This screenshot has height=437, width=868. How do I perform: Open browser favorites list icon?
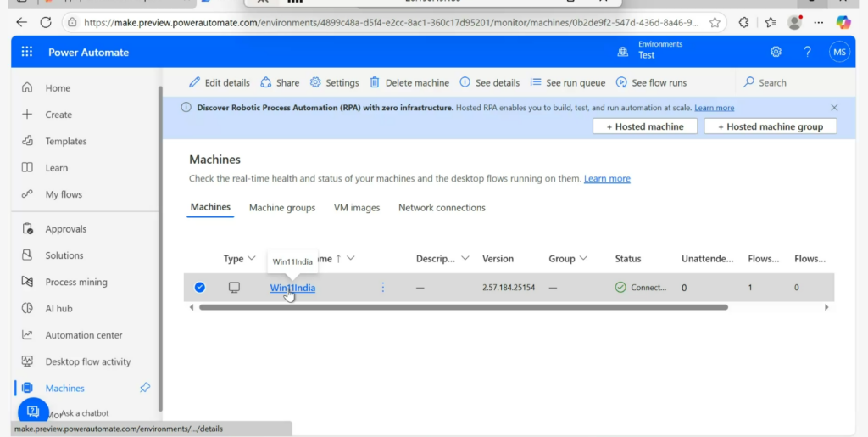coord(771,23)
